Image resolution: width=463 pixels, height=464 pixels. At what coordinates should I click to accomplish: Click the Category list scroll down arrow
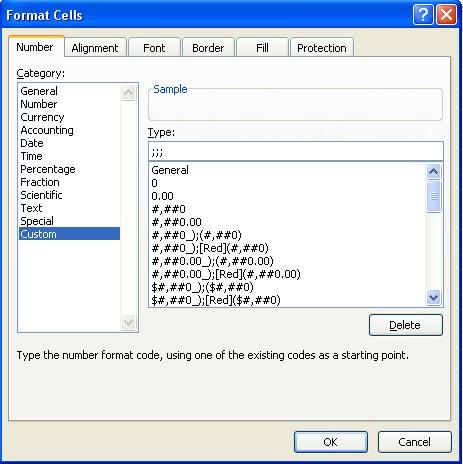[129, 322]
